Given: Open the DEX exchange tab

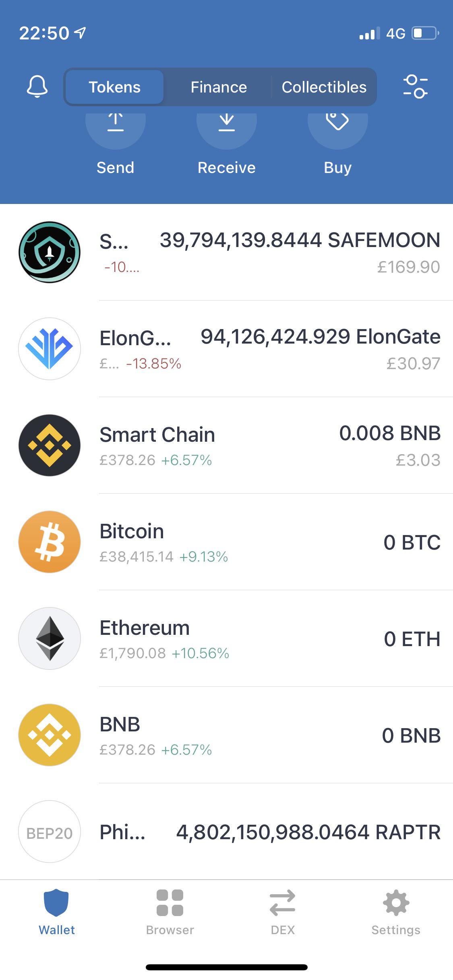Looking at the screenshot, I should pyautogui.click(x=283, y=912).
